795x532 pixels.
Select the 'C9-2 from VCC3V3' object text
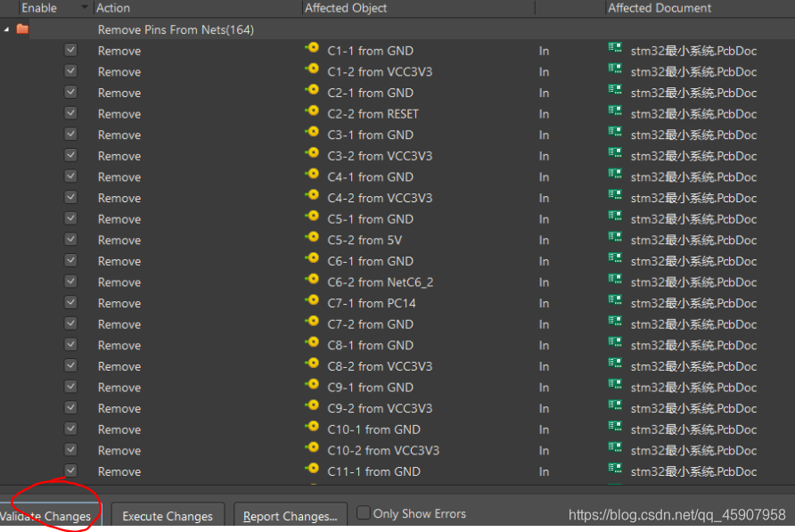click(x=380, y=408)
